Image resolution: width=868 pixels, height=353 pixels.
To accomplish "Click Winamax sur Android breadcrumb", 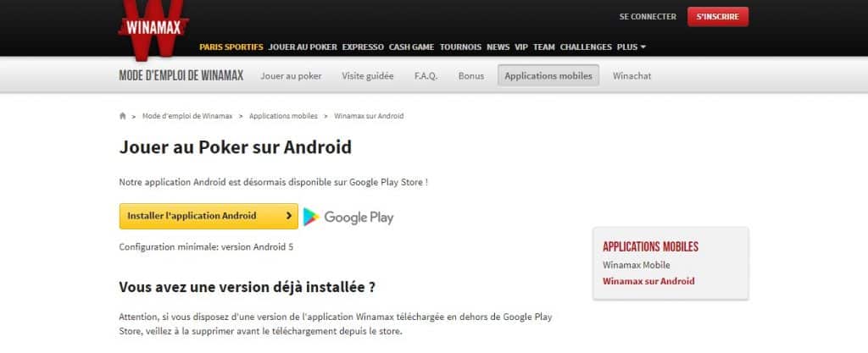I will 369,116.
